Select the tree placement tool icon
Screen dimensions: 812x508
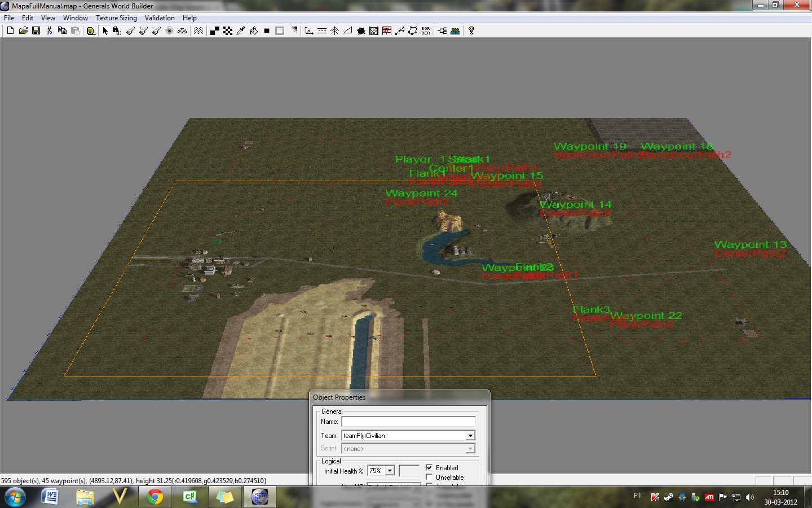334,31
